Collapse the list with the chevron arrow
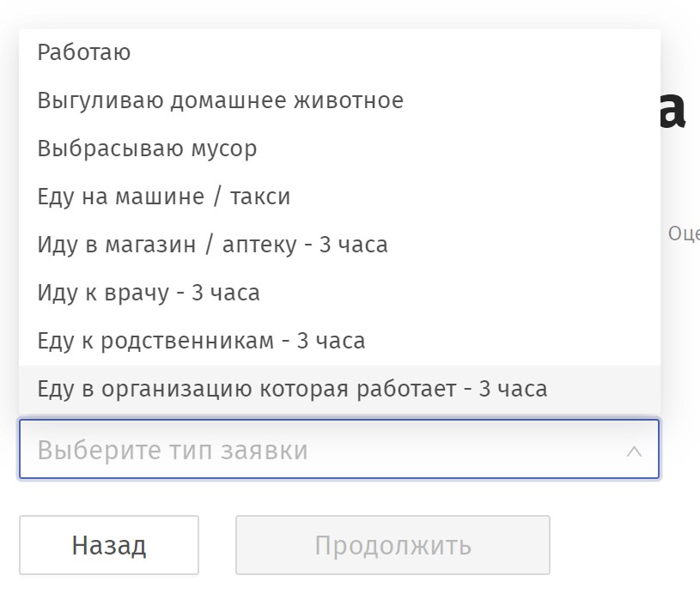 coord(634,451)
